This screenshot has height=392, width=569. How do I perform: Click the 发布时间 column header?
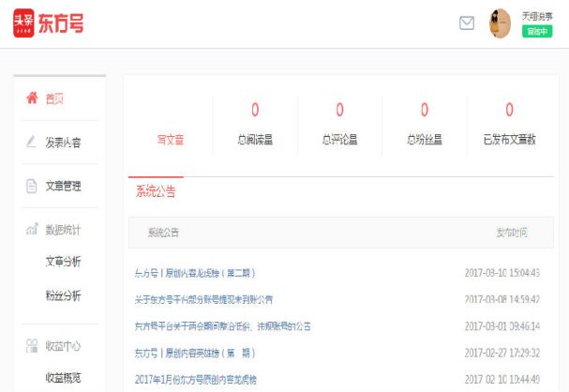click(512, 233)
